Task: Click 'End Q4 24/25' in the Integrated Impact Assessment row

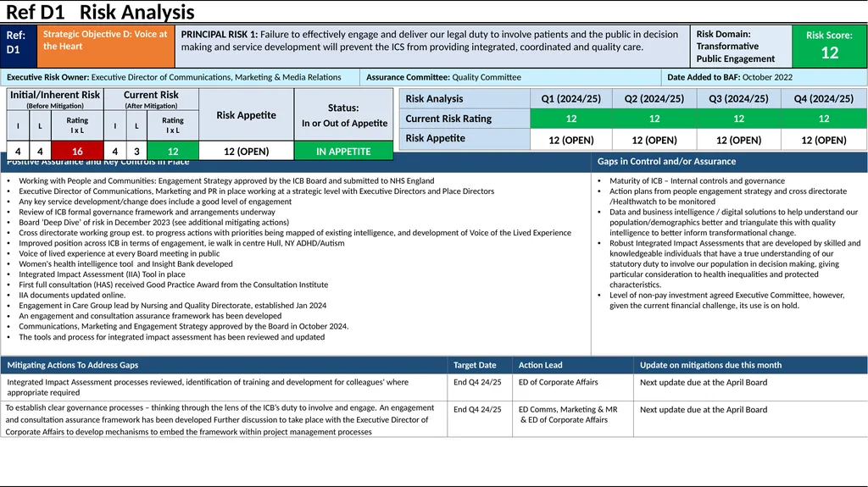Action: (x=477, y=382)
